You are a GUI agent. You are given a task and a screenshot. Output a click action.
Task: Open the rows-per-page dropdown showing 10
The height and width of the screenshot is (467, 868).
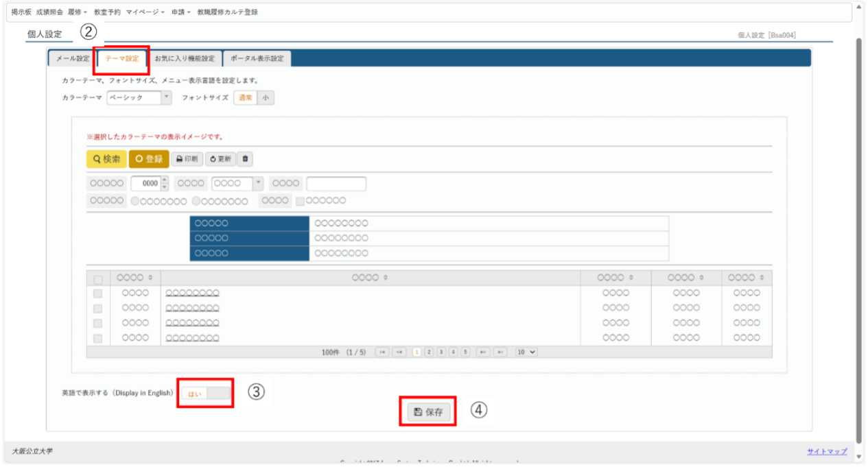[x=526, y=352]
